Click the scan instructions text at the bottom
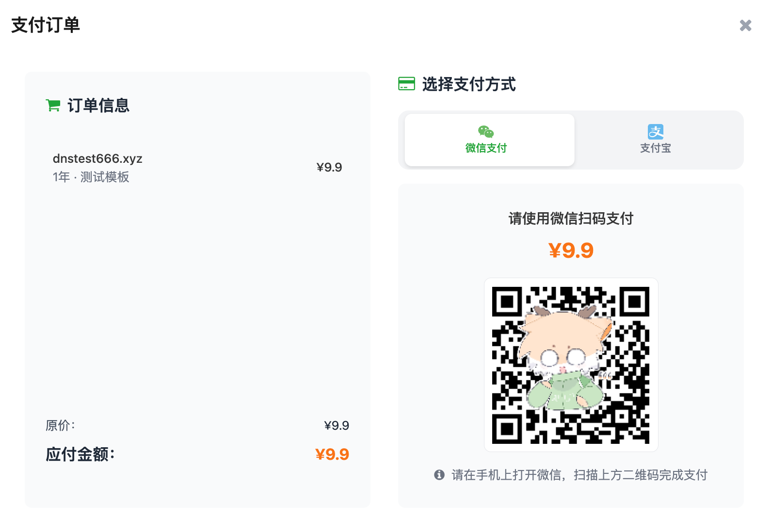 (579, 475)
